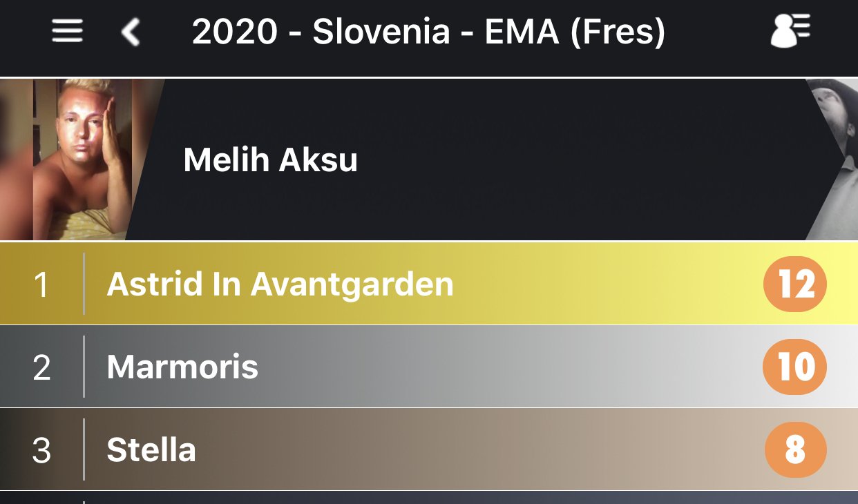The height and width of the screenshot is (504, 858).
Task: Open the hamburger menu
Action: pyautogui.click(x=67, y=31)
